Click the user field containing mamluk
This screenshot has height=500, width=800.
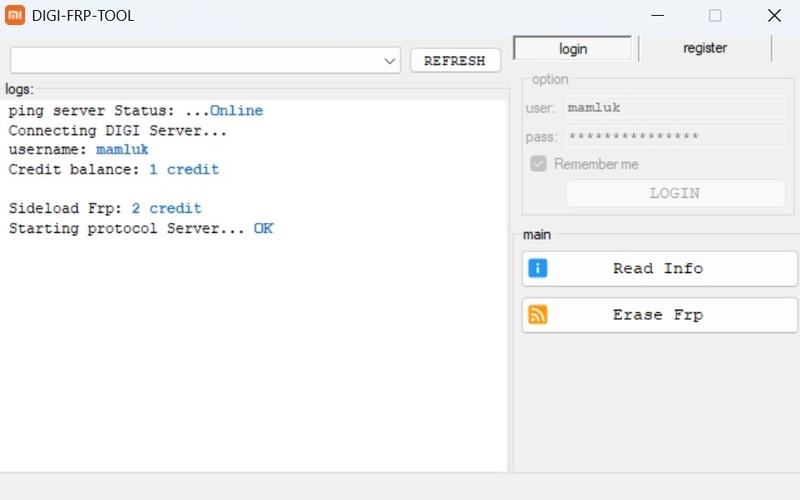675,108
